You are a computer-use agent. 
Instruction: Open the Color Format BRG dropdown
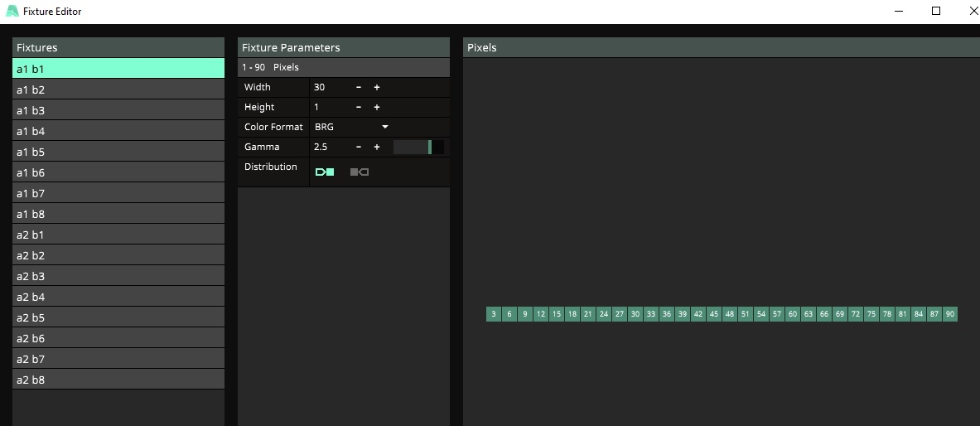(x=352, y=127)
